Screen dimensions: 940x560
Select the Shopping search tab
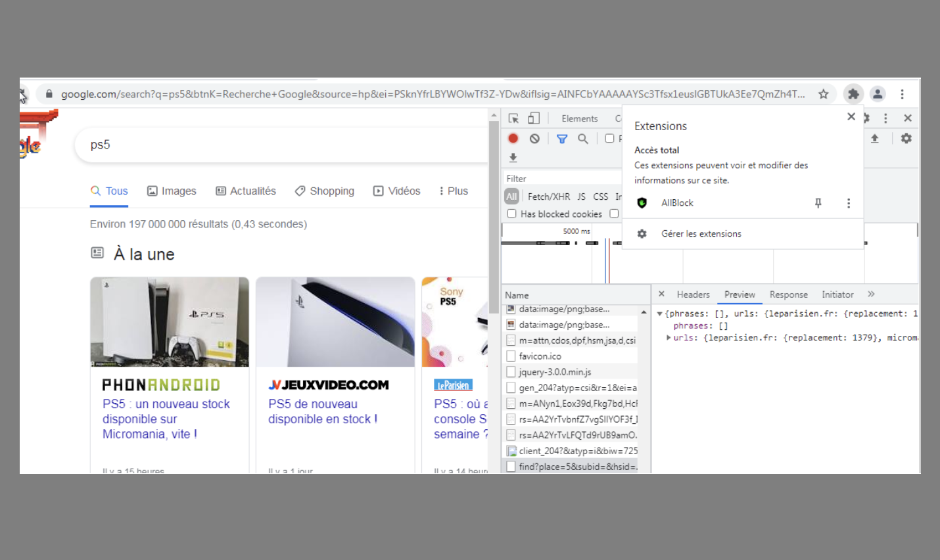tap(325, 191)
